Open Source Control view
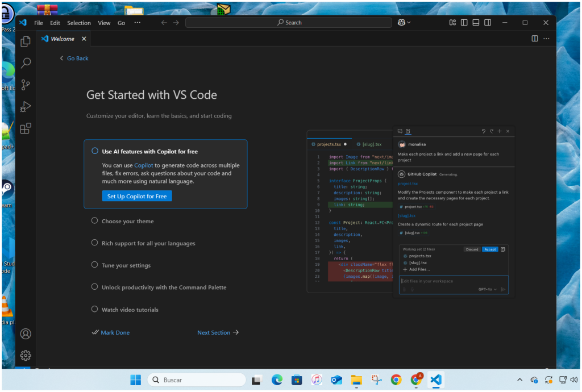 [x=26, y=85]
